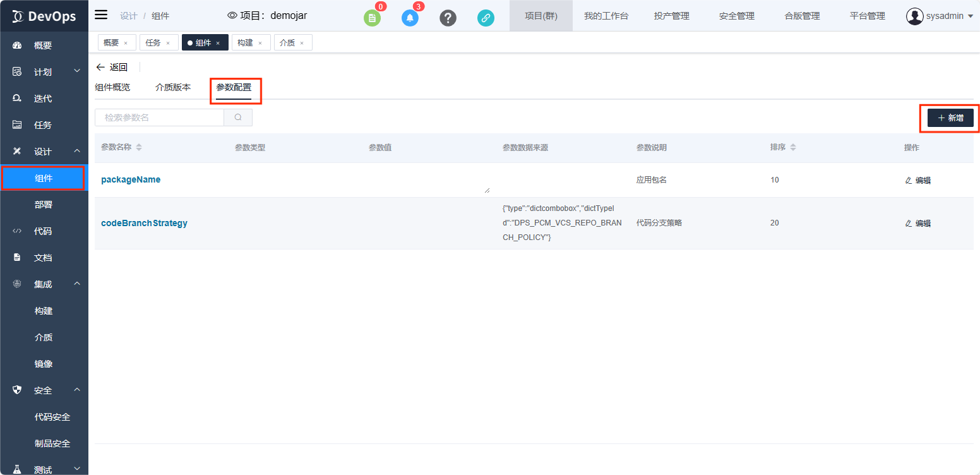Open the codeBranchStrategy parameter link

[x=144, y=223]
